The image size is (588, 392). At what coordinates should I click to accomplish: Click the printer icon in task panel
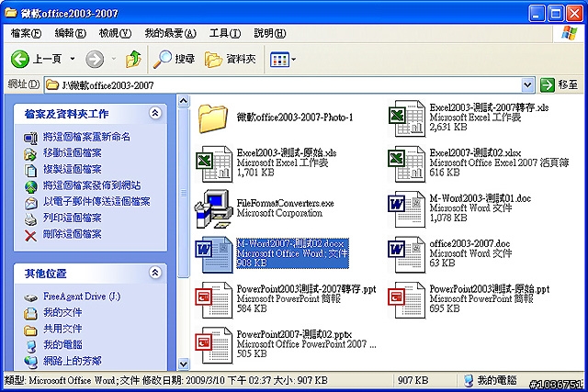(30, 218)
